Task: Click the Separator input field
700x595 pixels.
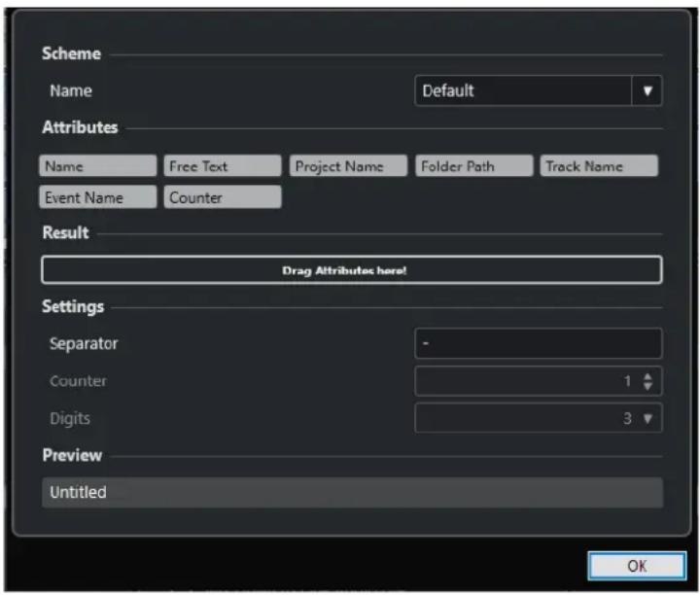Action: (x=539, y=343)
